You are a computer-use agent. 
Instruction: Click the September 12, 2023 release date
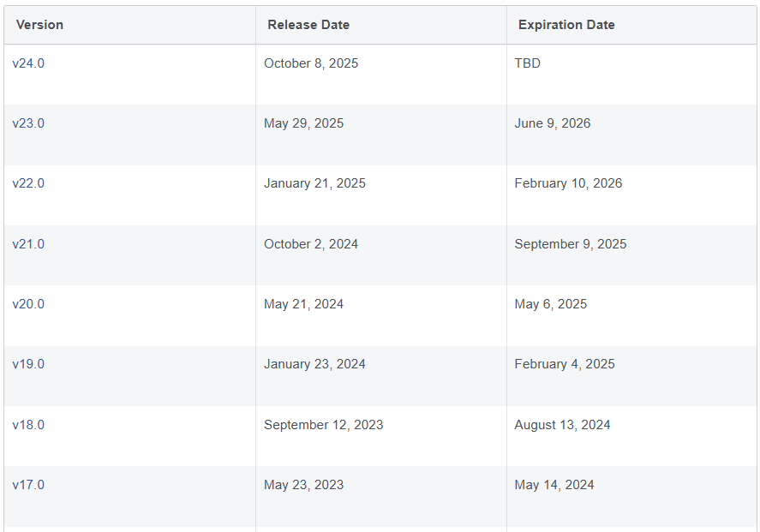(324, 425)
